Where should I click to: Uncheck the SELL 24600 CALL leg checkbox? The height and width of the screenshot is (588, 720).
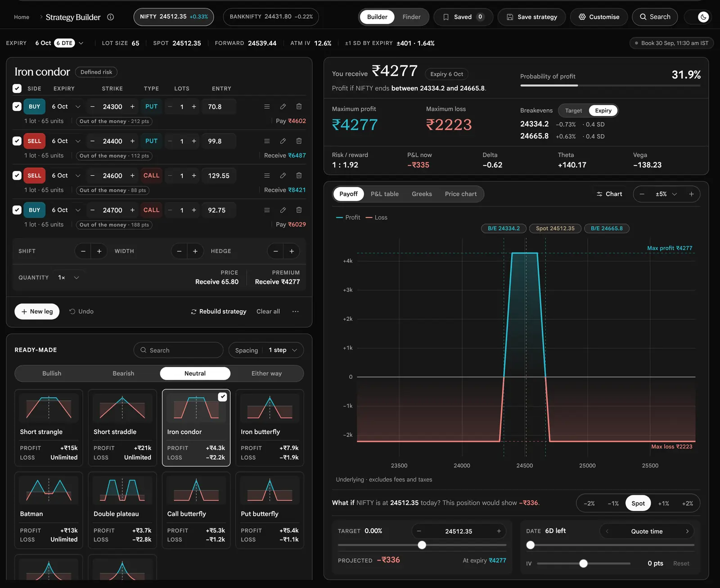pos(17,175)
